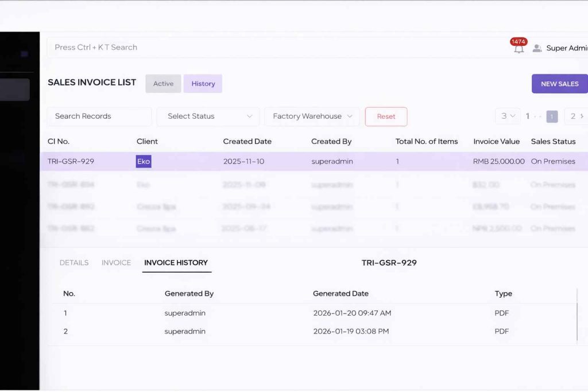
Task: Open the Select Status dropdown
Action: [x=207, y=116]
